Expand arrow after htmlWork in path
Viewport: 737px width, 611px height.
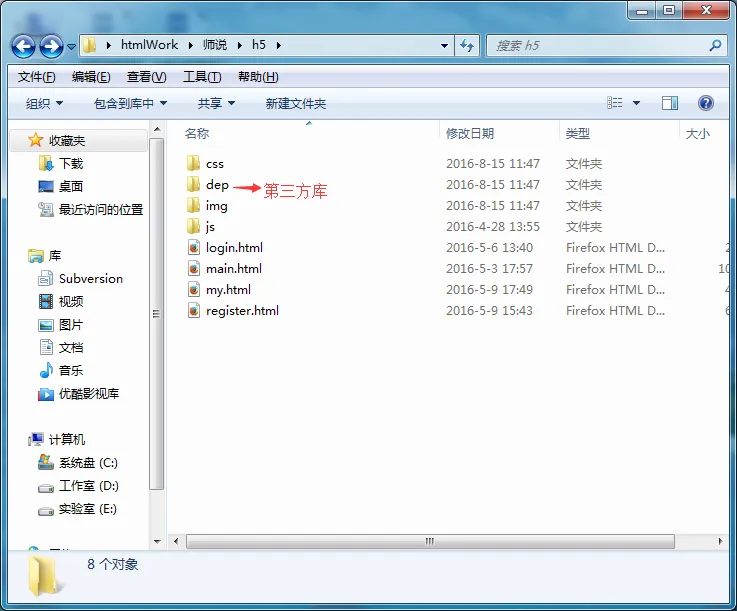point(190,46)
